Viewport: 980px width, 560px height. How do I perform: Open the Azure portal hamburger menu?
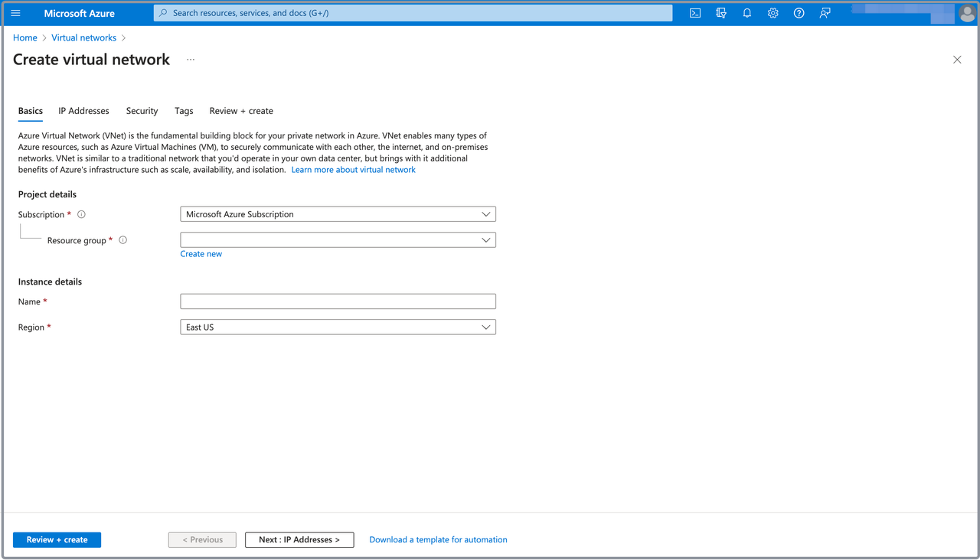click(x=15, y=13)
